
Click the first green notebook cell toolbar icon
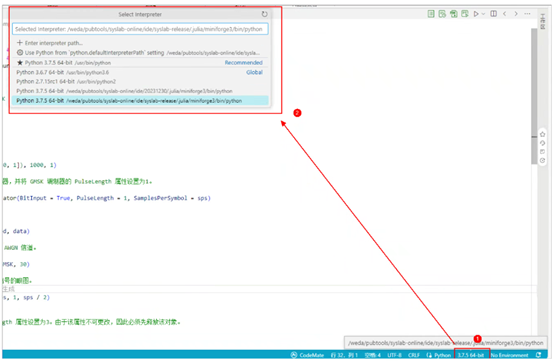click(x=431, y=14)
